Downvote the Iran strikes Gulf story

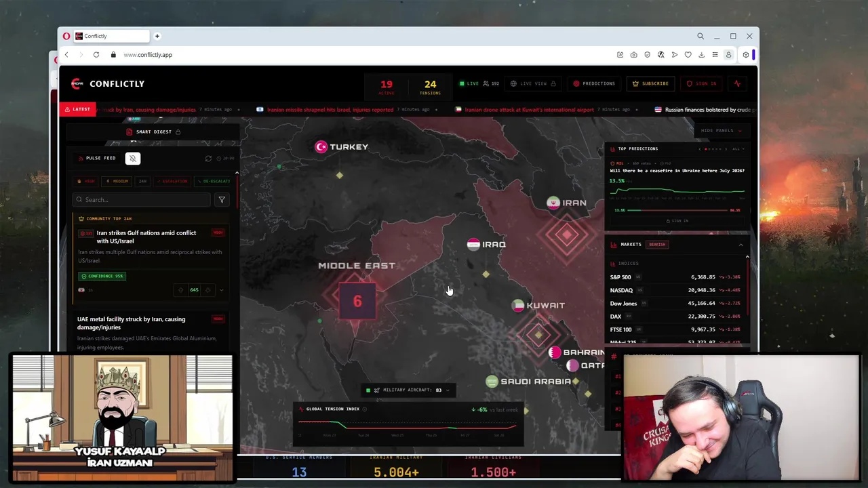click(208, 290)
